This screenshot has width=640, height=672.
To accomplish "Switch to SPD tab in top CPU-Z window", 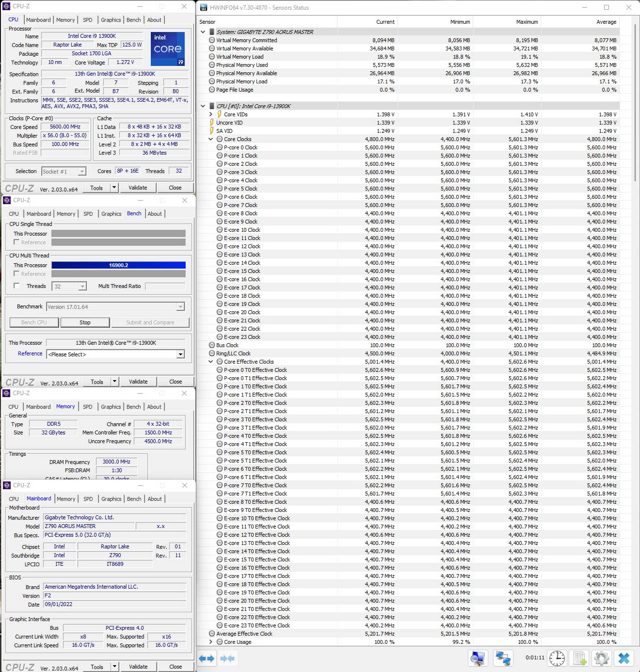I will 88,20.
